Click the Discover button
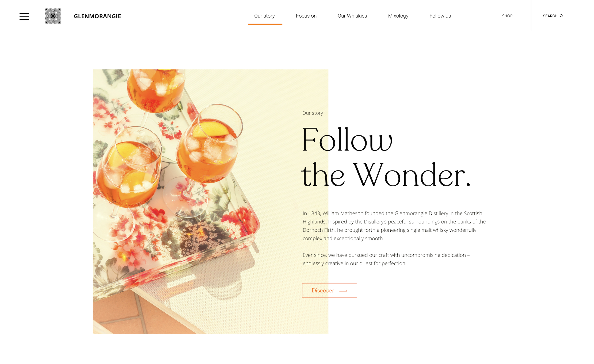Screen dimensions: 594x364 pyautogui.click(x=329, y=290)
